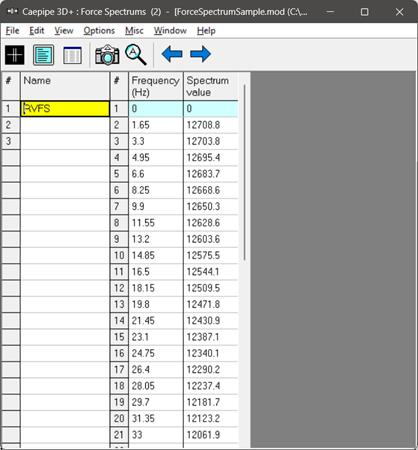Select empty name cell in row 2
418x450 pixels.
click(65, 125)
